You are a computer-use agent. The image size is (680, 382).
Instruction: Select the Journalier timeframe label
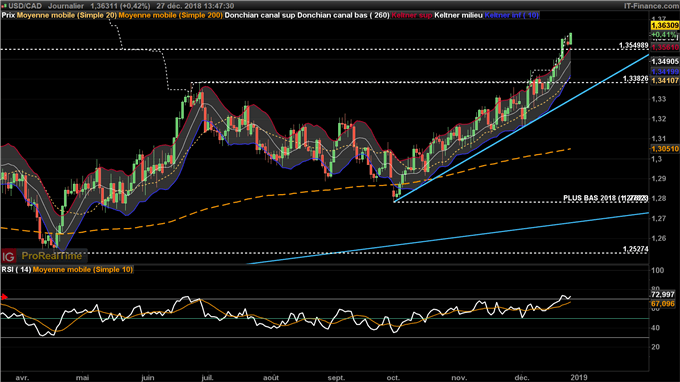(x=66, y=6)
